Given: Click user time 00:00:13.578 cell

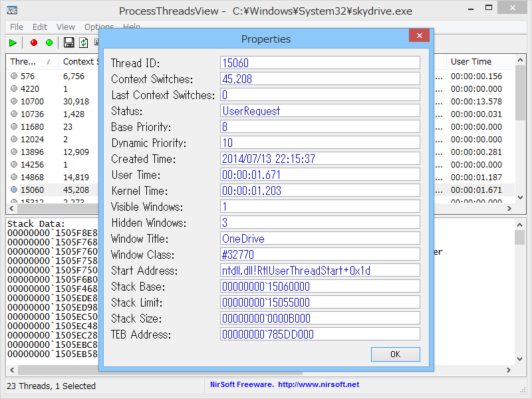Looking at the screenshot, I should click(476, 102).
